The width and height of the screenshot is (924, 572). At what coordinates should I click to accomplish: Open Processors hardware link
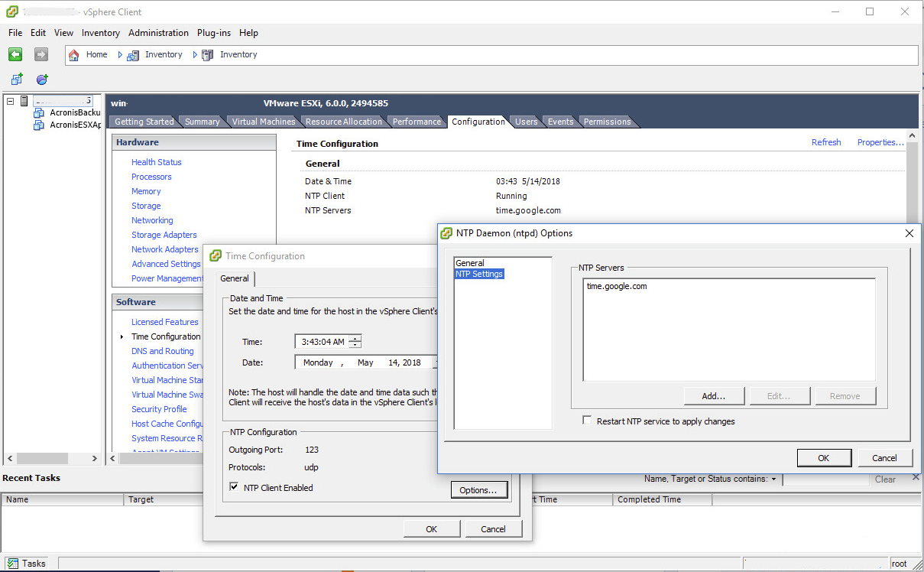(x=151, y=177)
